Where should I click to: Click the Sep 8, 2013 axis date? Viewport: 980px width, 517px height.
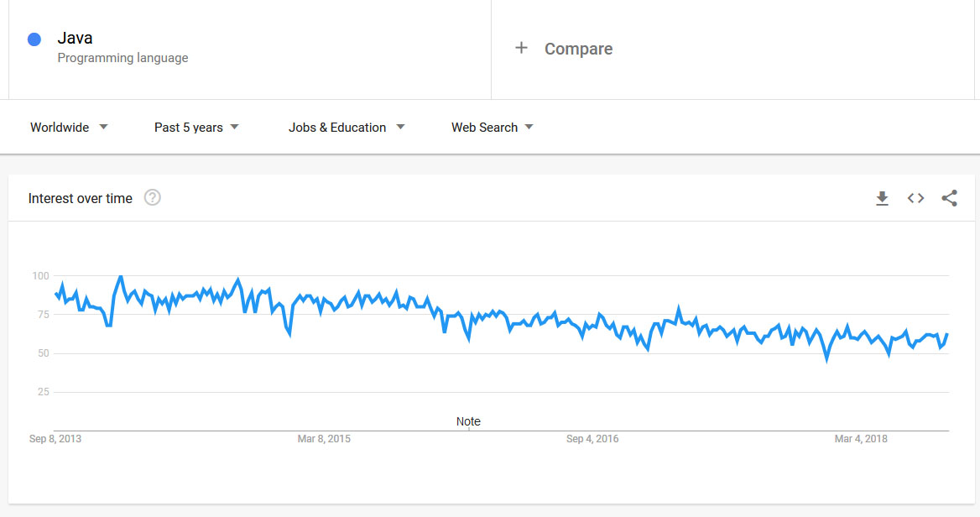tap(55, 439)
